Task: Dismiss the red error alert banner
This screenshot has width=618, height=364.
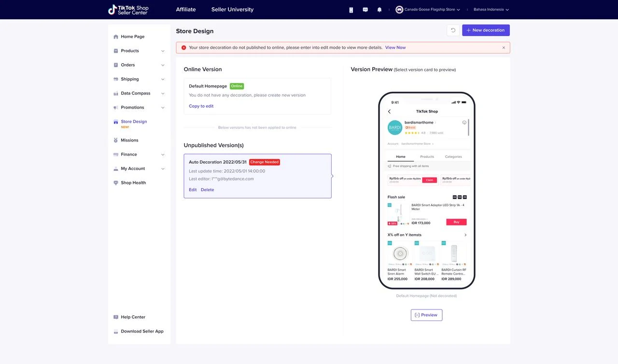Action: coord(504,48)
